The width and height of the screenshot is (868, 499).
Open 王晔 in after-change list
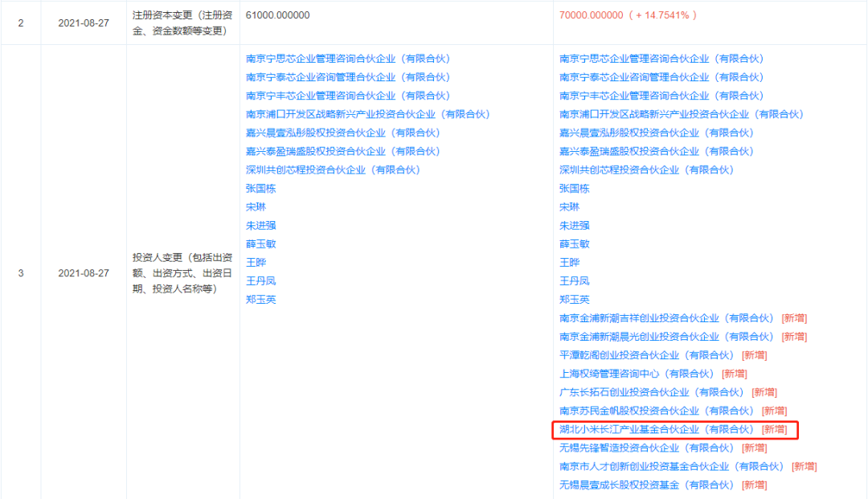pos(569,262)
